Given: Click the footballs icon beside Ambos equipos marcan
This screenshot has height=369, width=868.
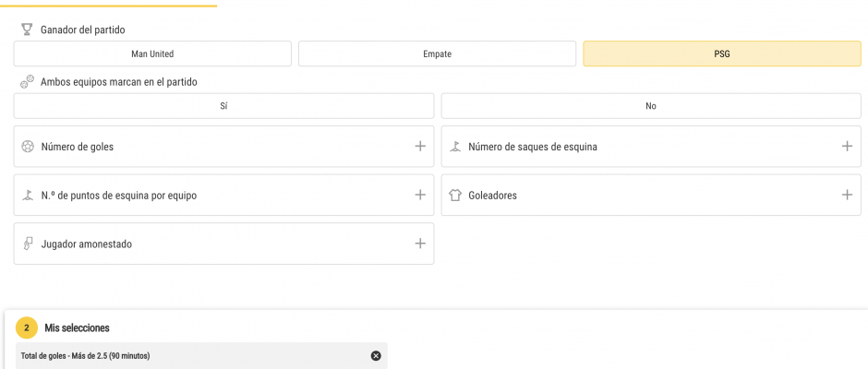Looking at the screenshot, I should 27,81.
